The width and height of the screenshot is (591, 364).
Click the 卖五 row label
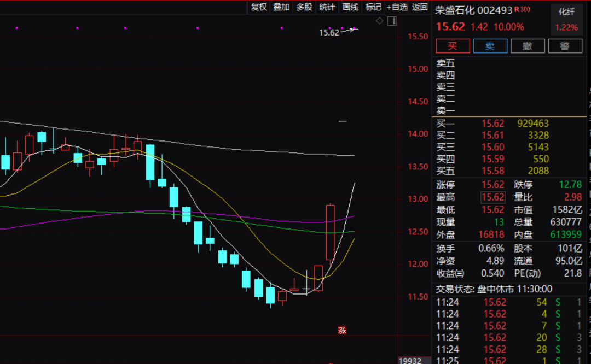[x=445, y=63]
